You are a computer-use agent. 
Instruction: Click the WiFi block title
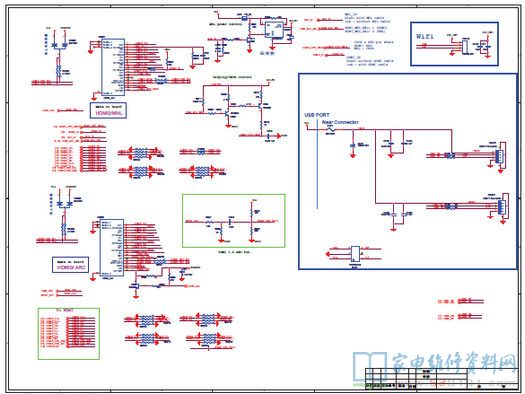(425, 36)
